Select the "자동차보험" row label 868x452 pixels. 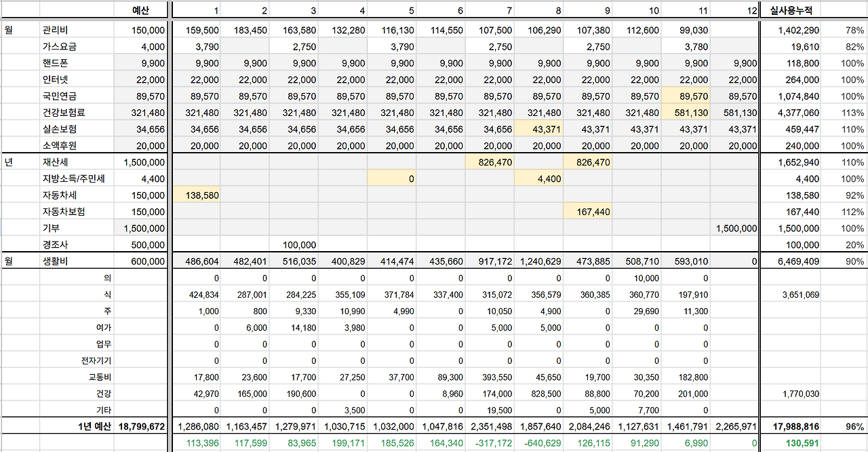tap(63, 212)
